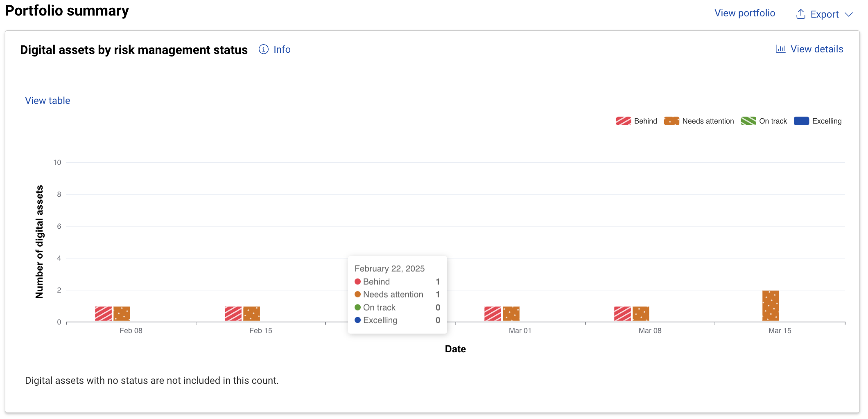Expand the Export dropdown chevron
Viewport: 868px width, 419px height.
click(849, 15)
